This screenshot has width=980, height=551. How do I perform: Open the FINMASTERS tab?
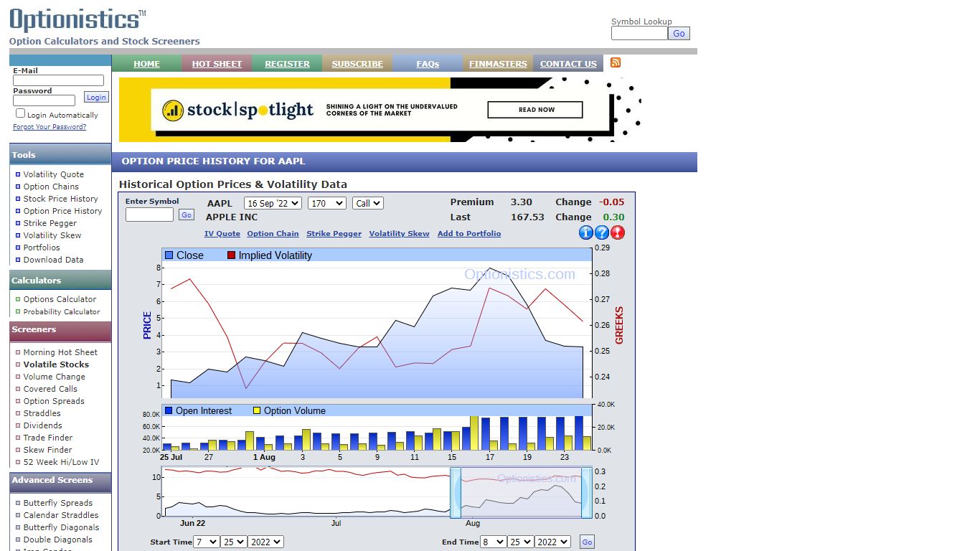tap(498, 64)
